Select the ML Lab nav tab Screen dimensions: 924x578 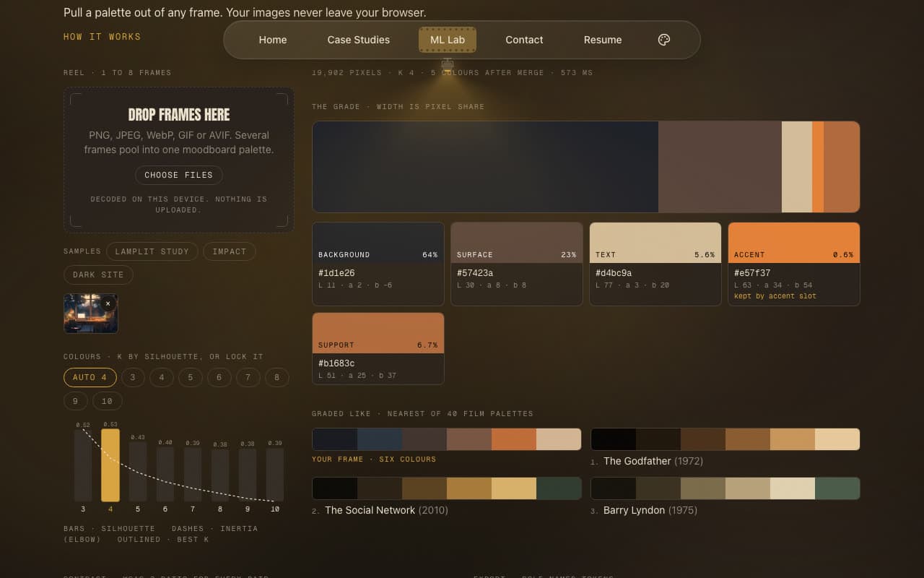448,40
